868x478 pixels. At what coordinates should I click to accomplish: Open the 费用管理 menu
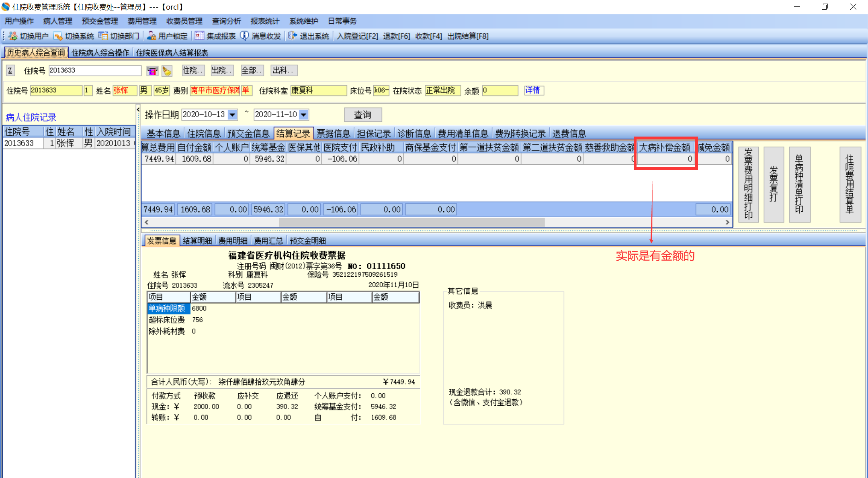[x=142, y=21]
